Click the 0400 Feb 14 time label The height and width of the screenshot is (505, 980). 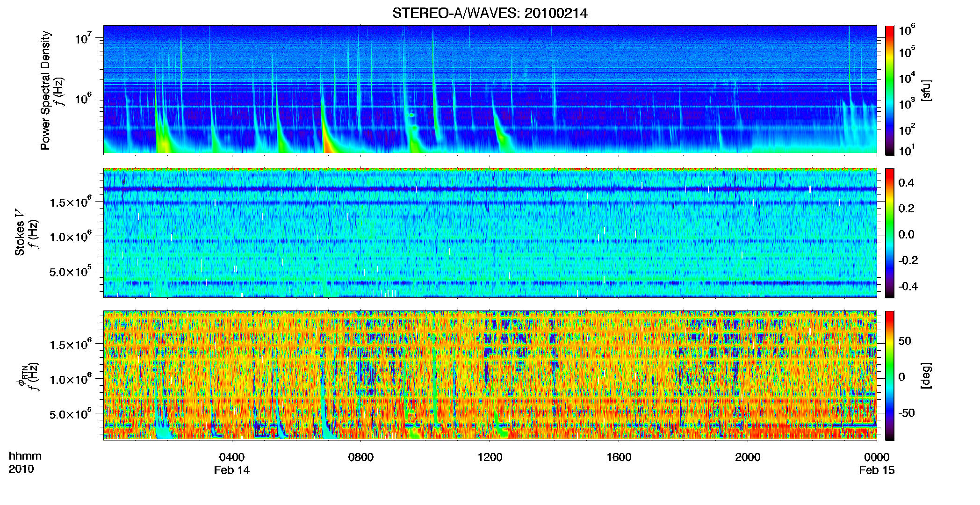pyautogui.click(x=232, y=463)
